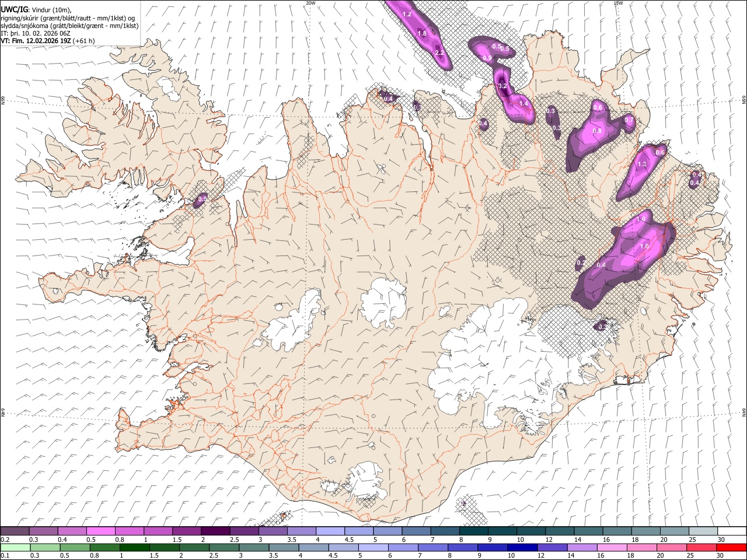Image resolution: width=747 pixels, height=560 pixels.
Task: Pick the rain legend swatch starting at 4.5
Action: (343, 547)
